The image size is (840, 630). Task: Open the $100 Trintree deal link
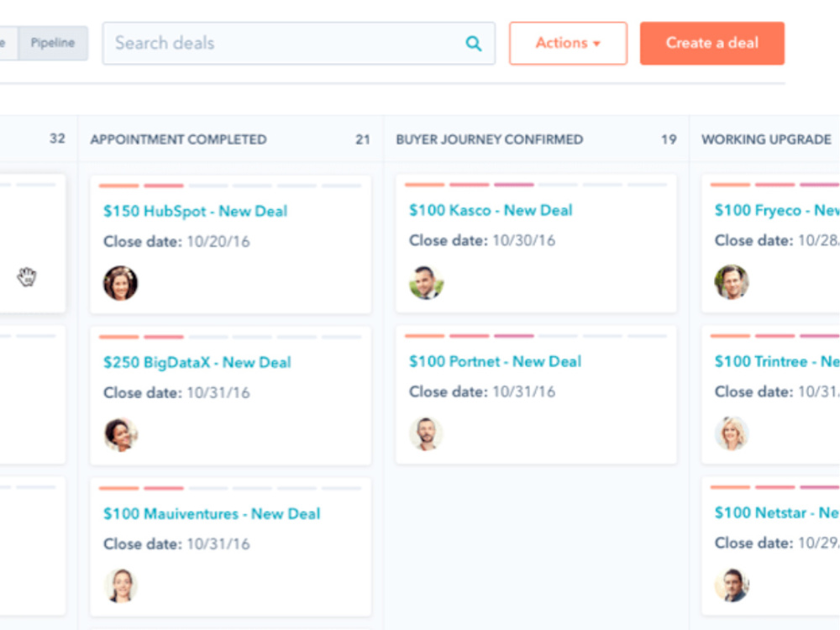(x=777, y=361)
